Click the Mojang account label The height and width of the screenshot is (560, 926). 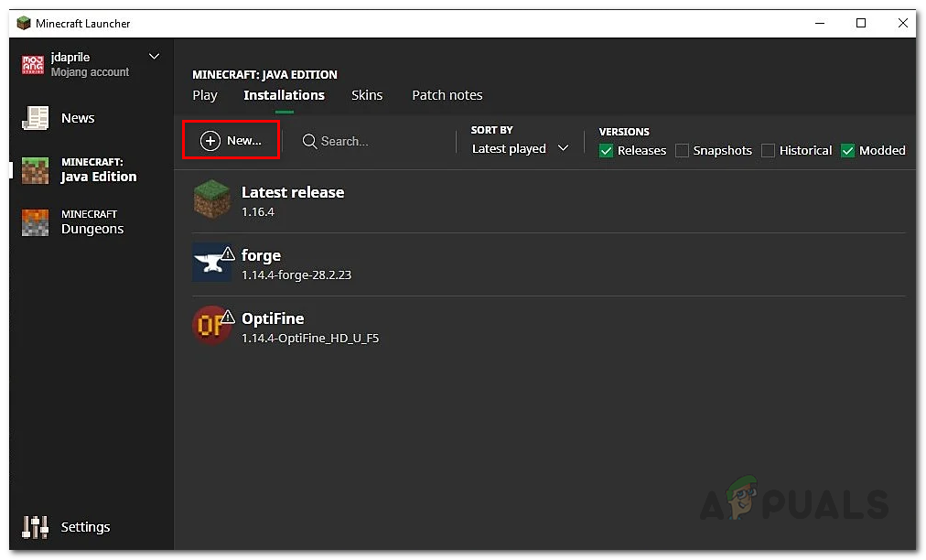click(x=90, y=72)
